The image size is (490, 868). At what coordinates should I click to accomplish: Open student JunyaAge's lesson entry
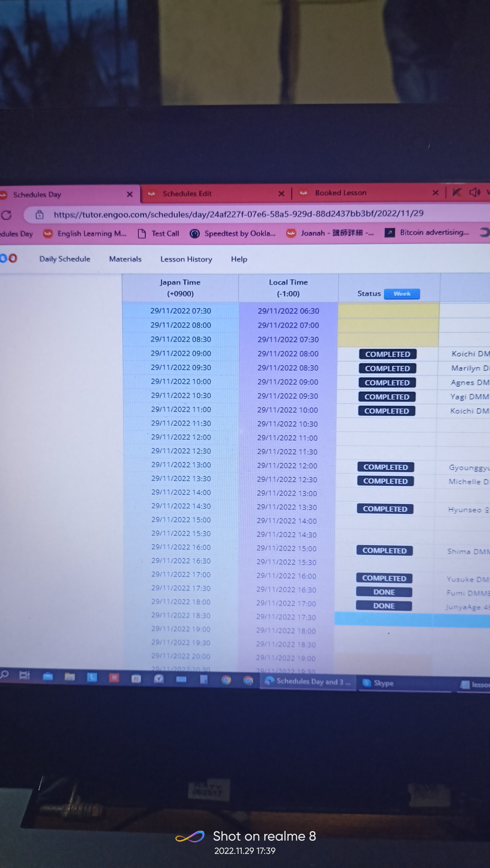[467, 607]
